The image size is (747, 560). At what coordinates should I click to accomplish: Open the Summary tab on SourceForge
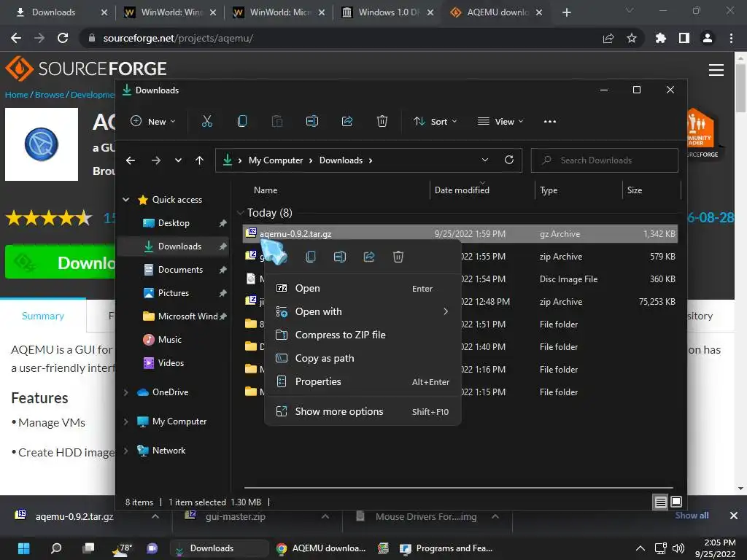click(43, 316)
